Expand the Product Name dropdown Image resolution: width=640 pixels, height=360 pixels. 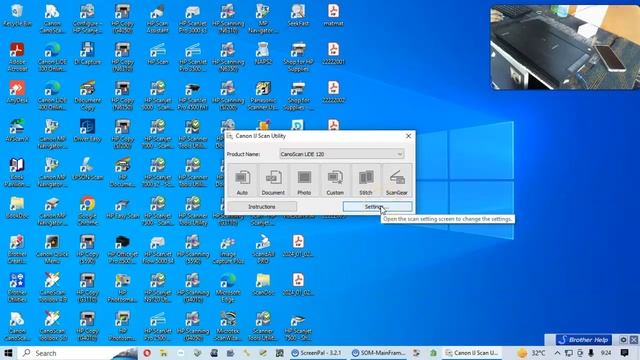[342, 154]
